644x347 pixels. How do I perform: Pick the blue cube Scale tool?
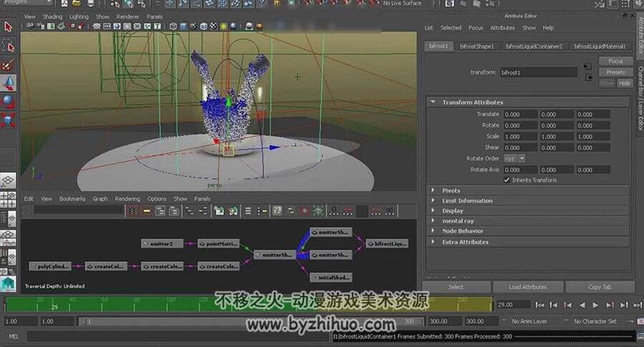8,120
